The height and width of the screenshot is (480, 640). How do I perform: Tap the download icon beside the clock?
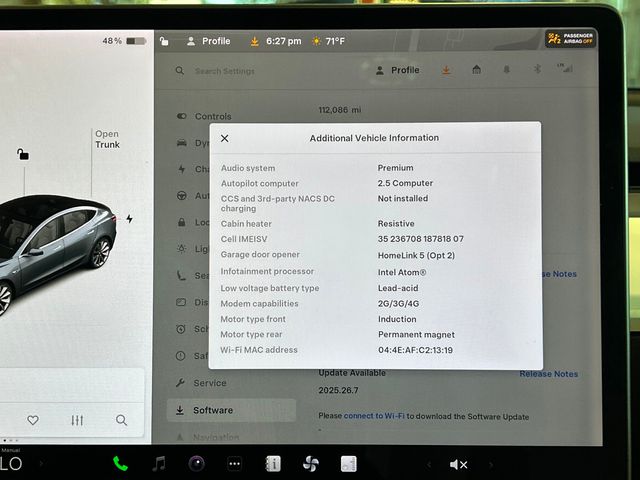(x=254, y=41)
